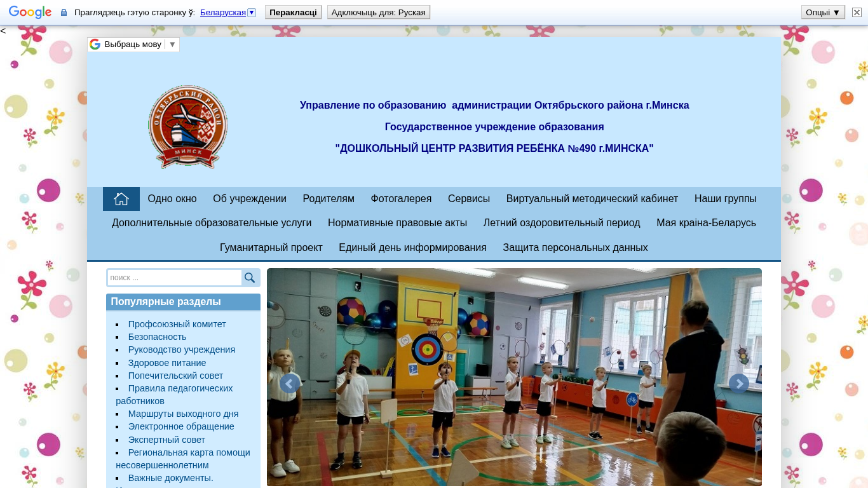Open Гуманитарный проект menu item
The image size is (868, 488).
point(271,248)
